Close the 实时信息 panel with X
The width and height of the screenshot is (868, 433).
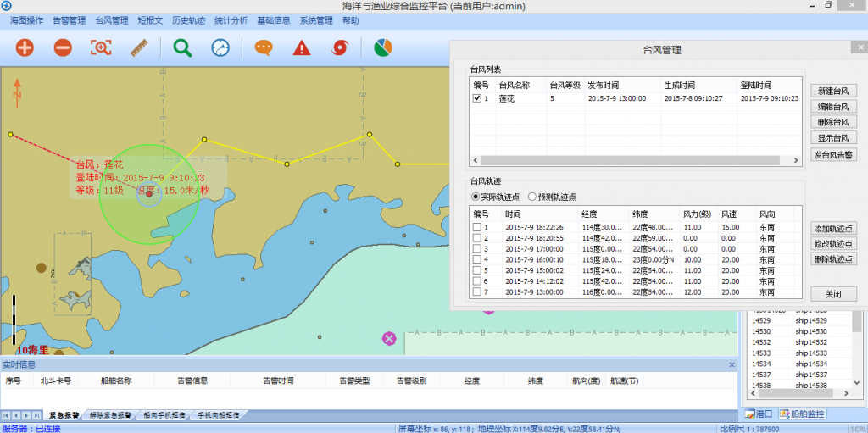[732, 365]
